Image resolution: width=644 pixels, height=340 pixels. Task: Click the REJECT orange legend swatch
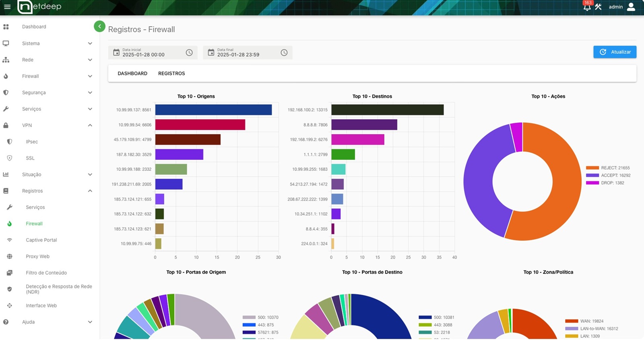coord(592,168)
